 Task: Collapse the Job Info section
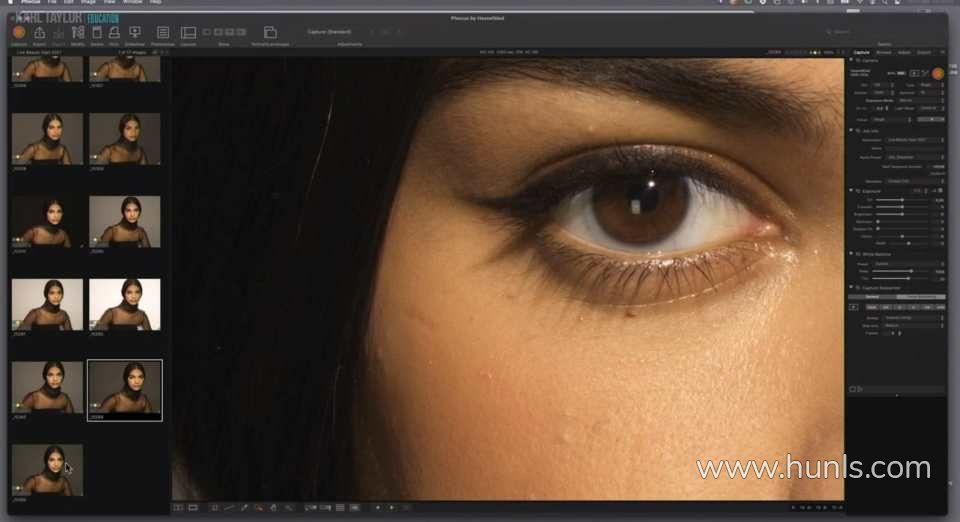coord(851,130)
